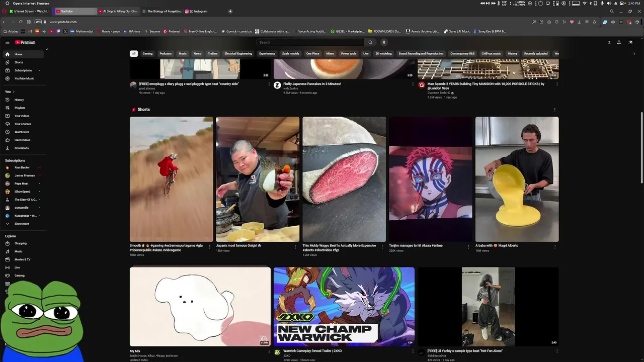Click play/pause media control in menu bar
644x362 pixels.
tap(488, 3)
